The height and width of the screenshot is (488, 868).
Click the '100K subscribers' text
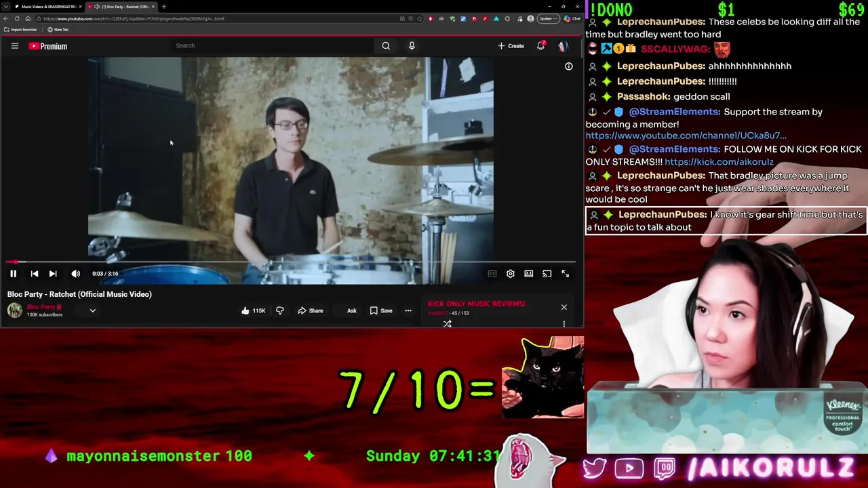click(45, 314)
